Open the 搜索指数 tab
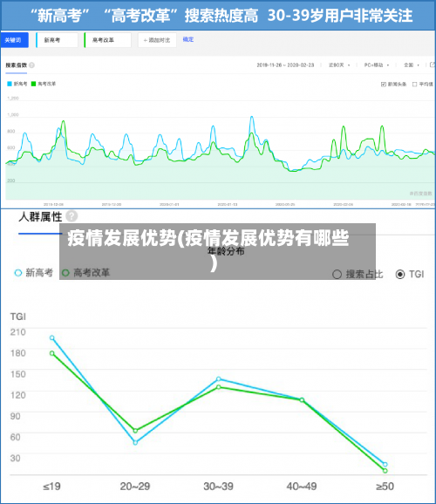The image size is (436, 504). click(x=16, y=65)
